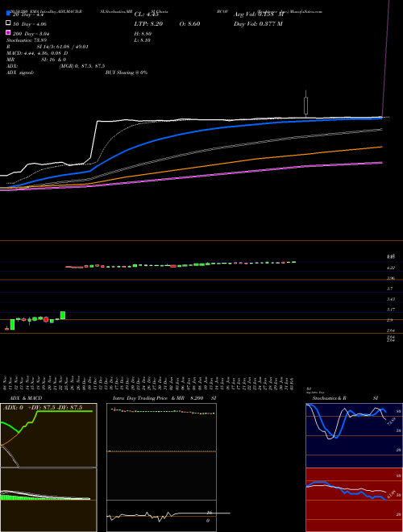Click the 'Avg Vol' value text
This screenshot has height=532, width=403.
click(259, 15)
